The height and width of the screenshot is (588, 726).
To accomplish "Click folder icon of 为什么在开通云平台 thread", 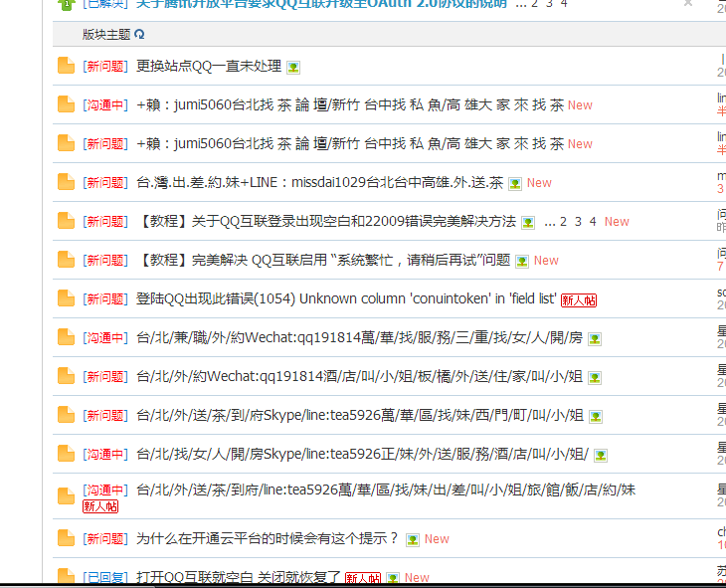I will click(66, 538).
